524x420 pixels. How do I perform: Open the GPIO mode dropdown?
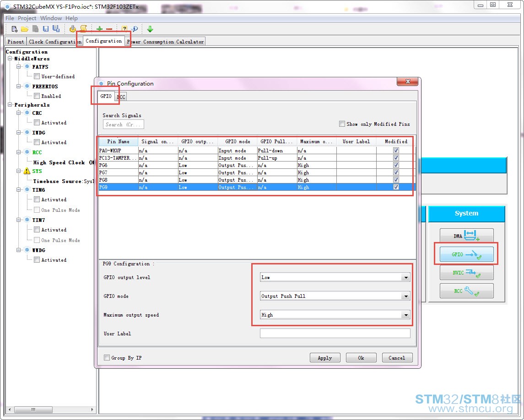pos(335,296)
